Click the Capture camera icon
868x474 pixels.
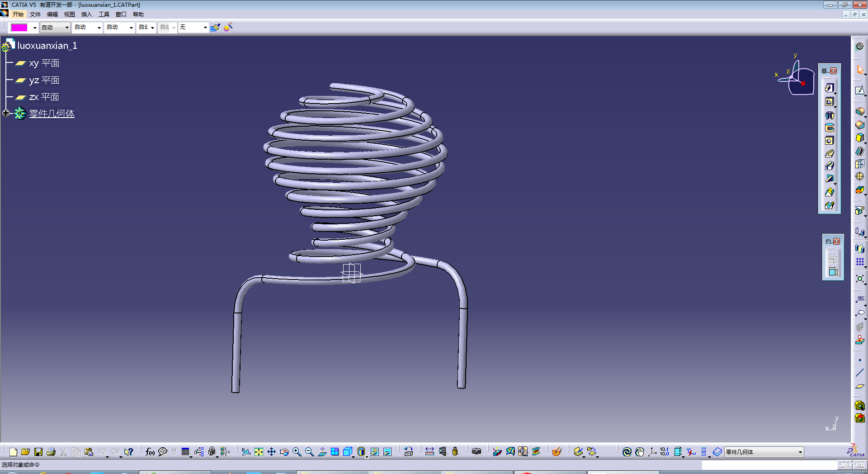[x=476, y=452]
